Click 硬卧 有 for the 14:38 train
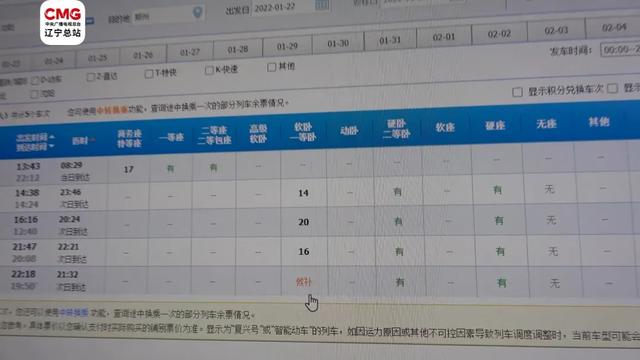Image resolution: width=640 pixels, height=360 pixels. coord(397,191)
